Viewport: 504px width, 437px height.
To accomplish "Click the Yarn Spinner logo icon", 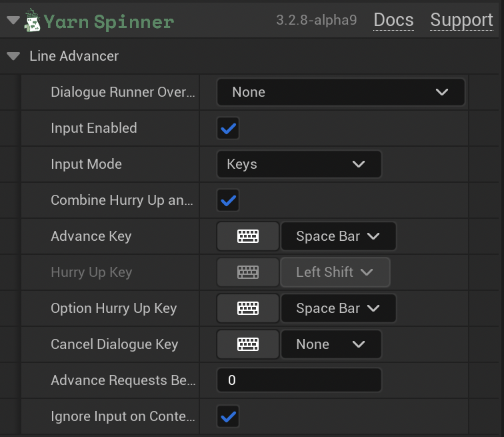I will [32, 21].
